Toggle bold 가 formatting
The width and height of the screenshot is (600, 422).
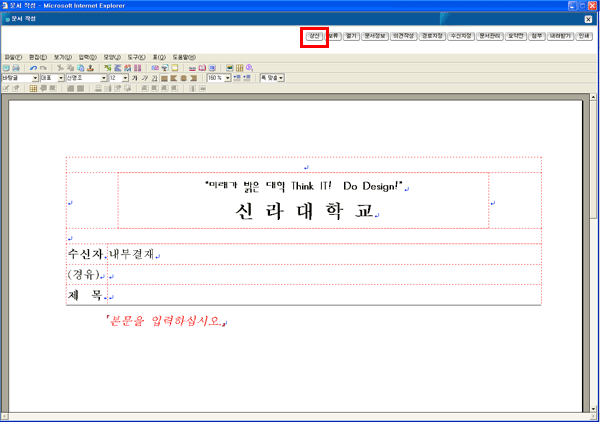(x=135, y=78)
